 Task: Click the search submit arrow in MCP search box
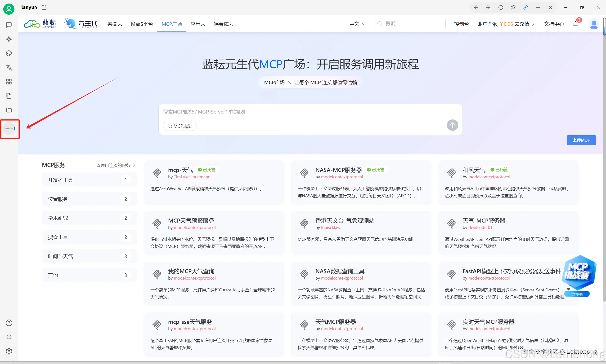pos(452,125)
